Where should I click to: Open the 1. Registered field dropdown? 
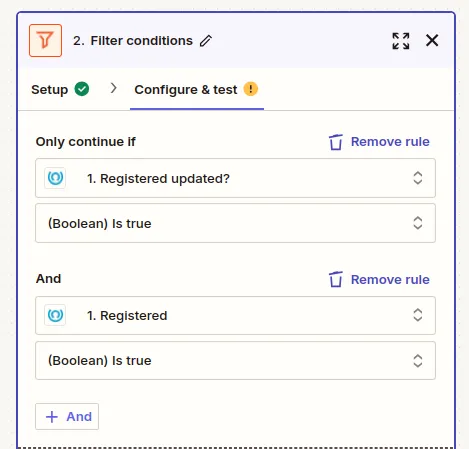235,315
